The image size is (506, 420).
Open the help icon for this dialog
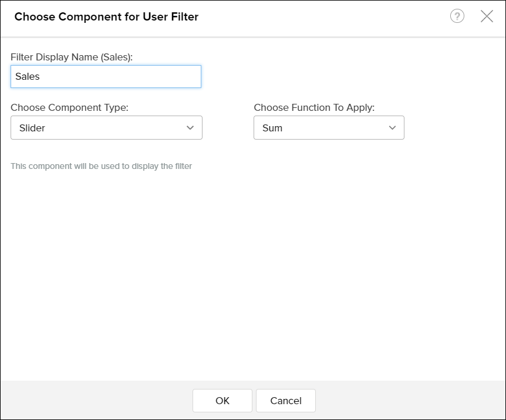pyautogui.click(x=457, y=16)
